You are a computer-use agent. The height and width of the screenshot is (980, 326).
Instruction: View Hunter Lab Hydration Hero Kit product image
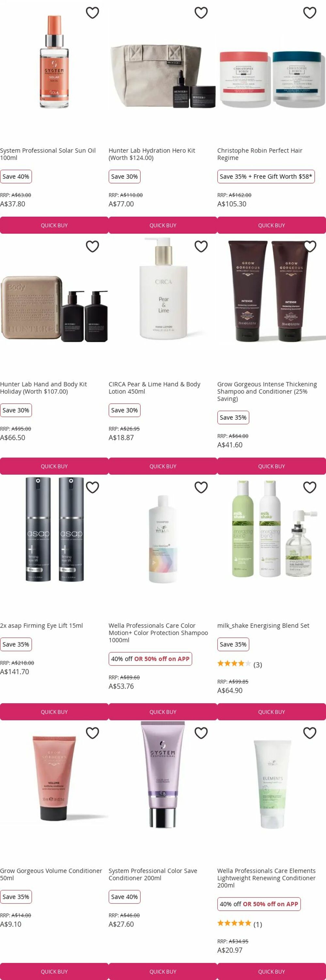(163, 72)
